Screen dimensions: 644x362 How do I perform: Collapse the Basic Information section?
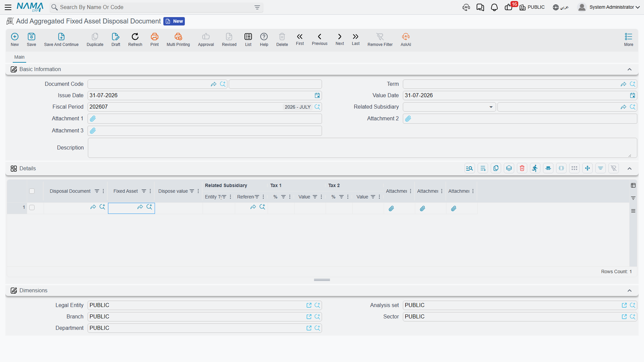click(x=630, y=69)
